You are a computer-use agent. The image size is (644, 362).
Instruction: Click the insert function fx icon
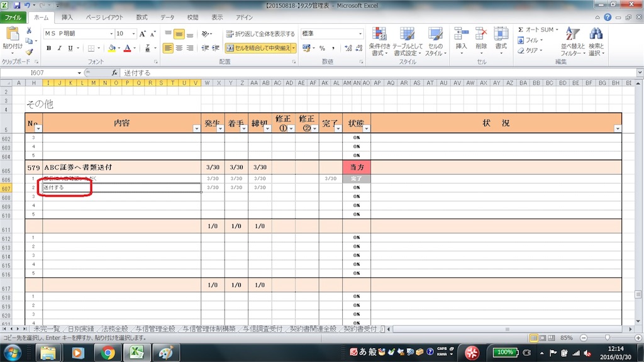pyautogui.click(x=114, y=73)
